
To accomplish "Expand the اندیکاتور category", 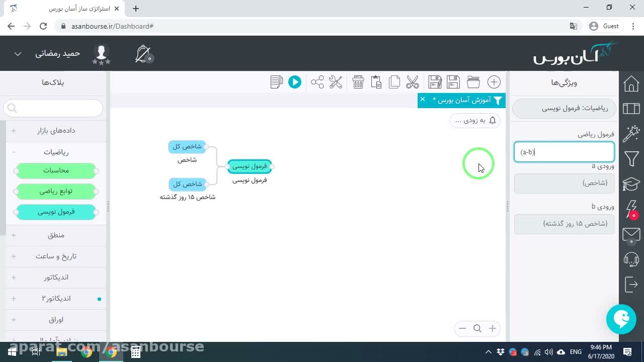I will click(x=14, y=278).
